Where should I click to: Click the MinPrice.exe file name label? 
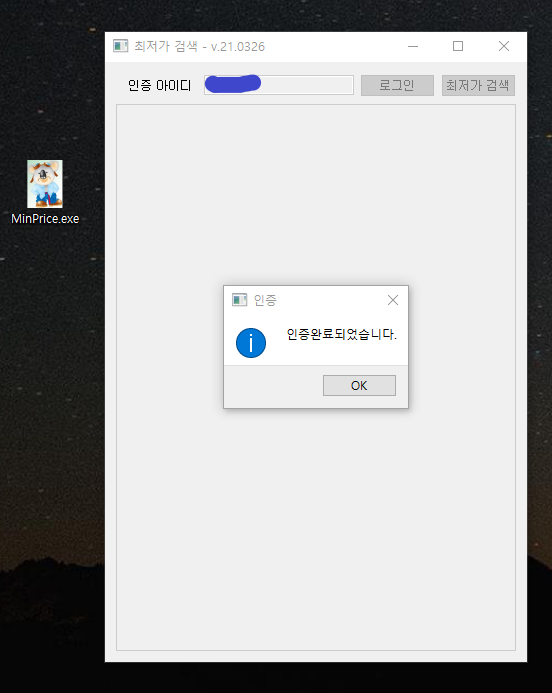[x=45, y=219]
